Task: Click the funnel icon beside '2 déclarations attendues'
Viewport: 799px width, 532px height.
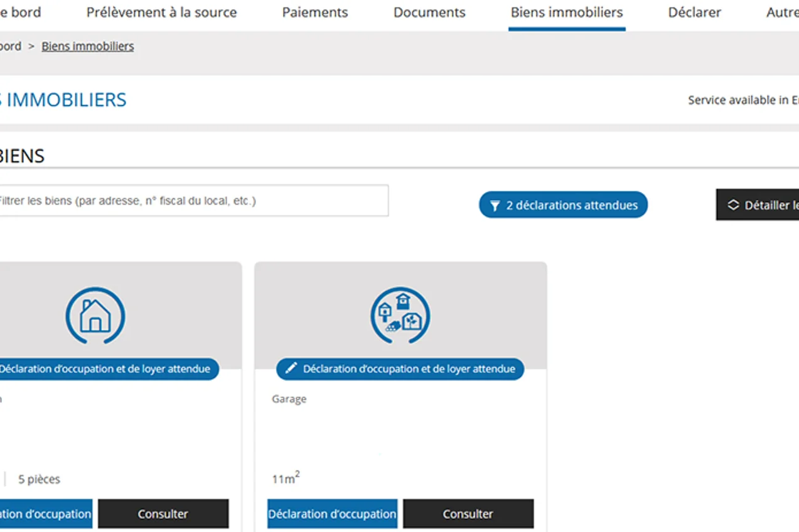Action: point(495,206)
